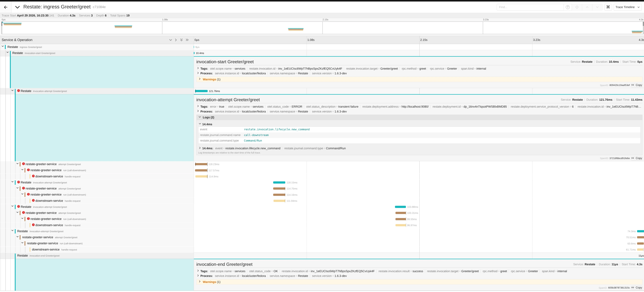Click the 96.97ms downstream-service span bar
The width and height of the screenshot is (644, 292).
pos(401,225)
